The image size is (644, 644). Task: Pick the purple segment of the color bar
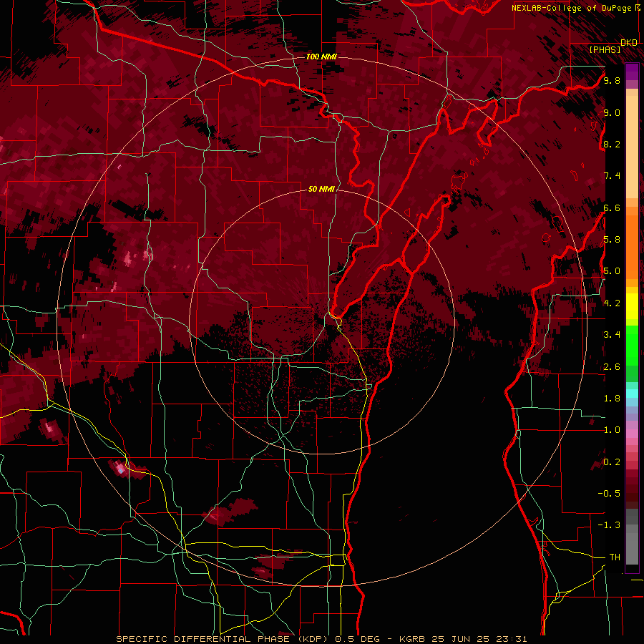pos(632,72)
